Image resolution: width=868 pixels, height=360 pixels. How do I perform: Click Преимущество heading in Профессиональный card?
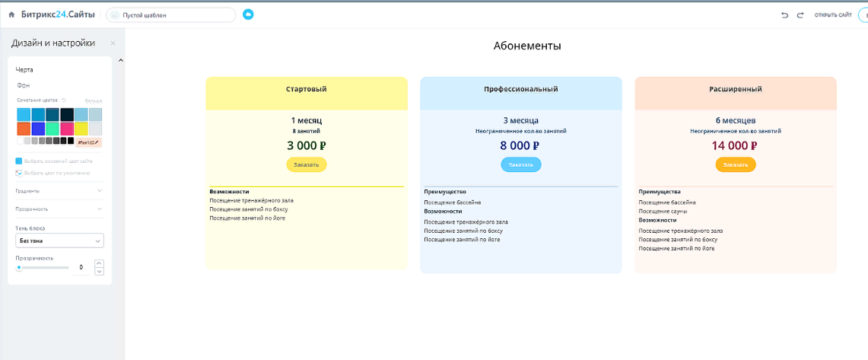pos(445,192)
